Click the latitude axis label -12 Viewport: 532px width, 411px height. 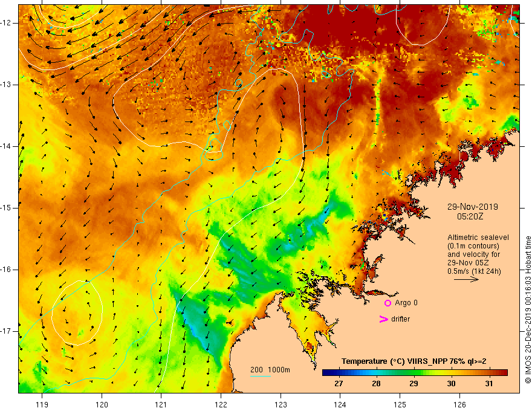7,23
